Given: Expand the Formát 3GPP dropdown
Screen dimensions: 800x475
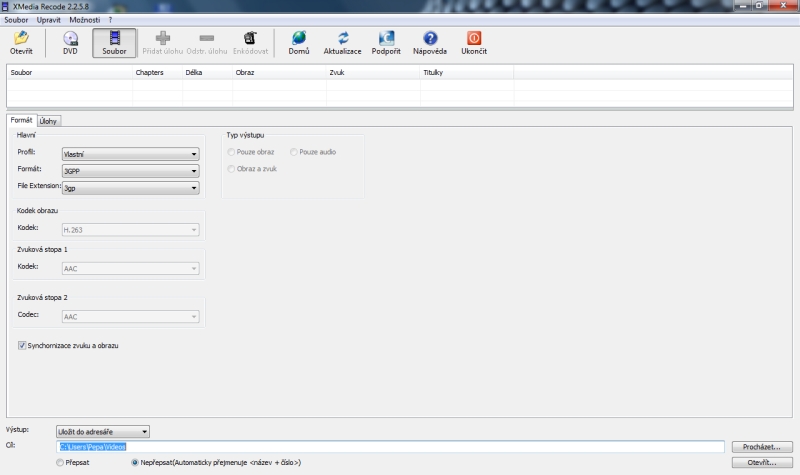Looking at the screenshot, I should tap(131, 171).
